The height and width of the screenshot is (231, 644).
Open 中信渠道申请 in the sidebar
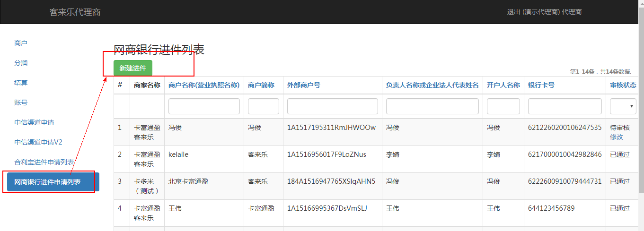click(x=34, y=122)
